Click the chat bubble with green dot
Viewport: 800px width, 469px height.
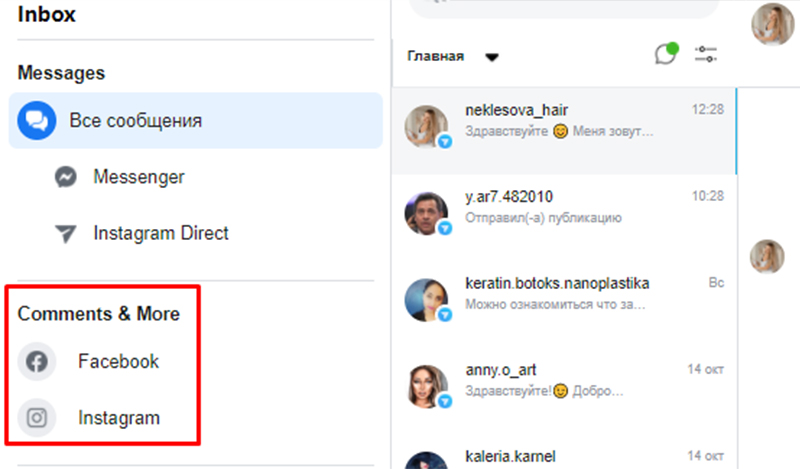pyautogui.click(x=666, y=54)
